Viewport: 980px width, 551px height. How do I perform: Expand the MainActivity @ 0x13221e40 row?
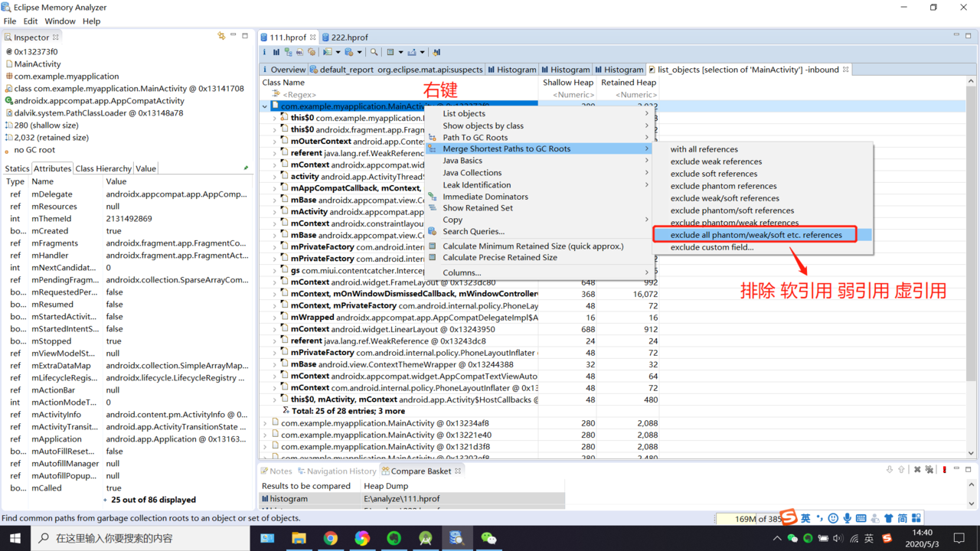click(265, 435)
